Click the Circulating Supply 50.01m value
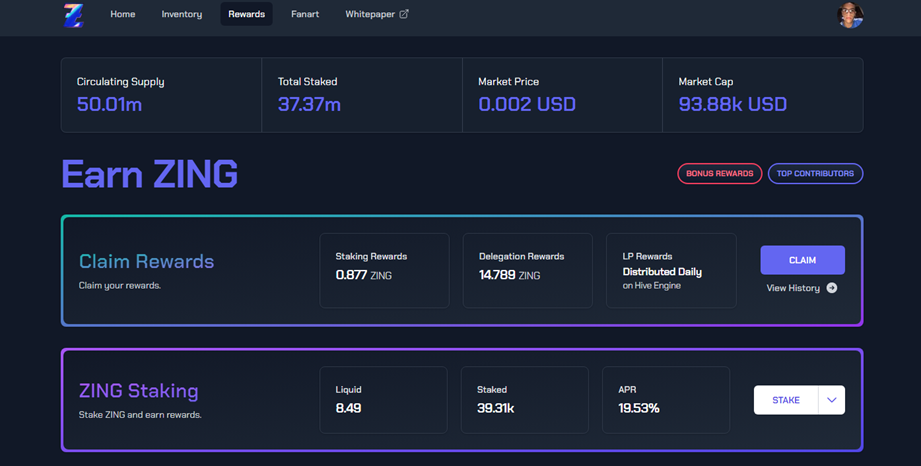 click(x=109, y=104)
